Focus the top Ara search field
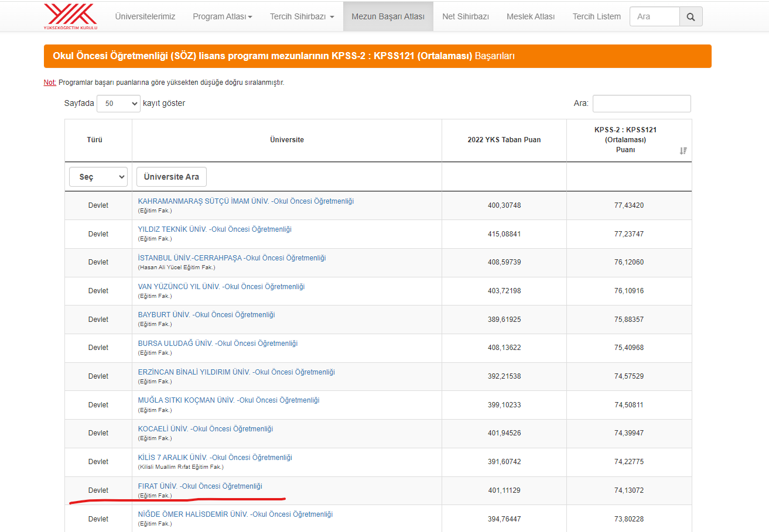Image resolution: width=769 pixels, height=532 pixels. (x=655, y=17)
